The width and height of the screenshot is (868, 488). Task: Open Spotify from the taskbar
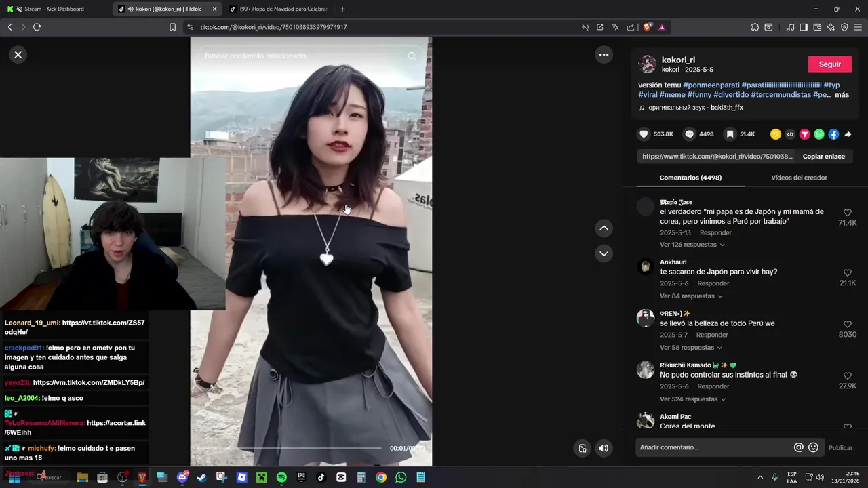pyautogui.click(x=281, y=477)
